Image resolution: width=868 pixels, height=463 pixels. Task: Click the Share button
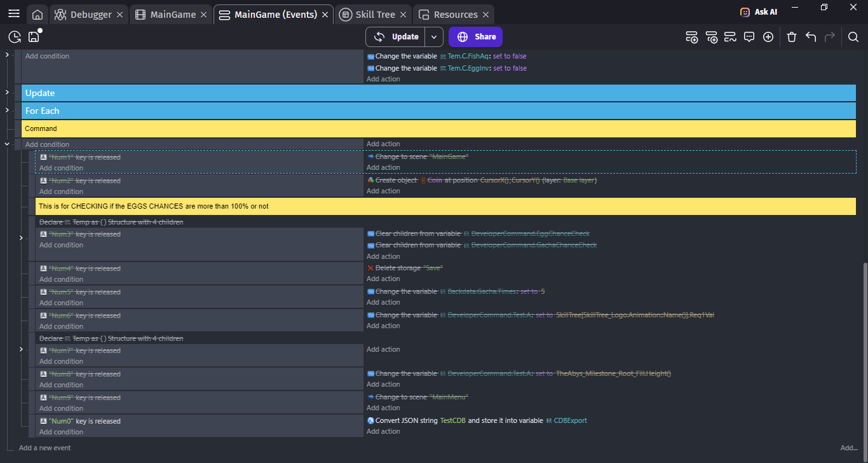(475, 37)
